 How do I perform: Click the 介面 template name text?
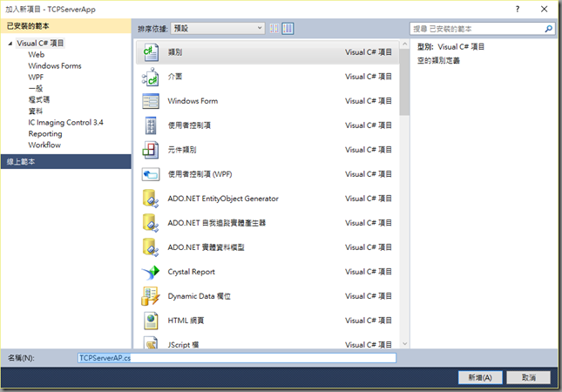(175, 77)
